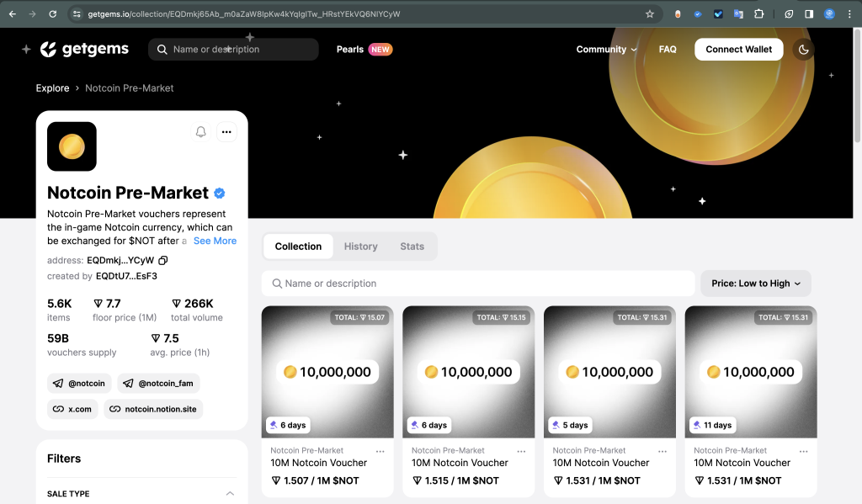Switch to the Stats tab
The image size is (862, 504).
[412, 246]
